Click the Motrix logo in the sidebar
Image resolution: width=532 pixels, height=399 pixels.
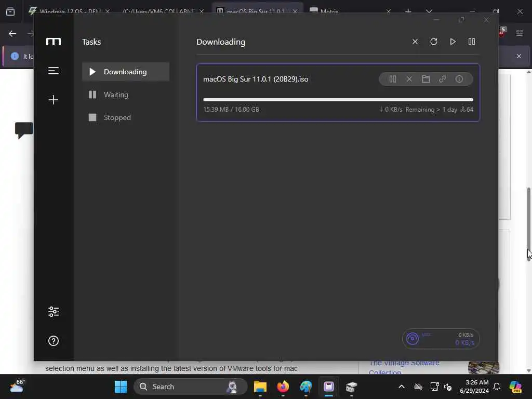tap(54, 42)
